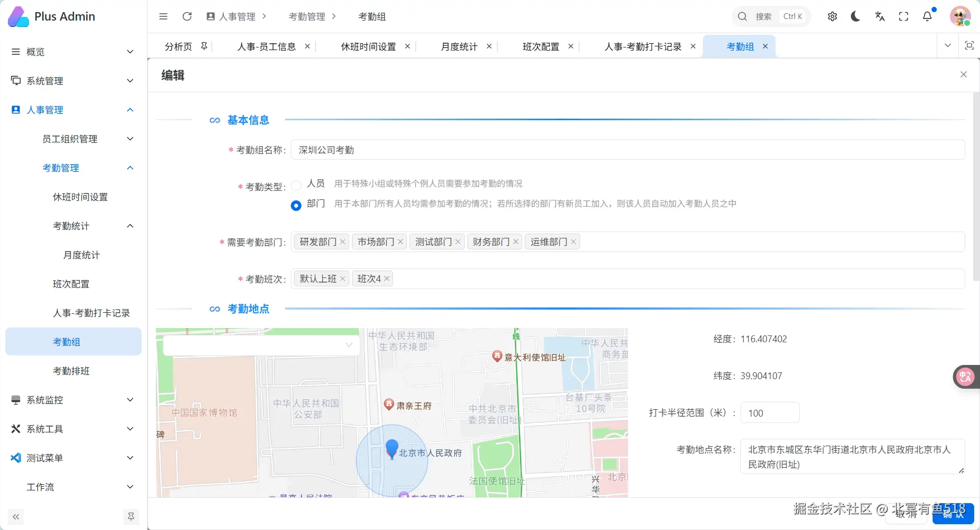
Task: Open 月度统计 in sidebar
Action: point(73,255)
